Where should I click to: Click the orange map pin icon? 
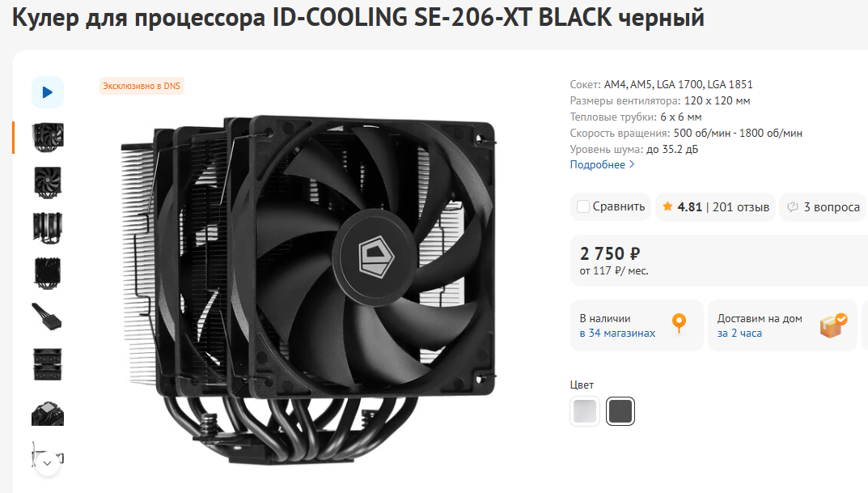(x=679, y=323)
